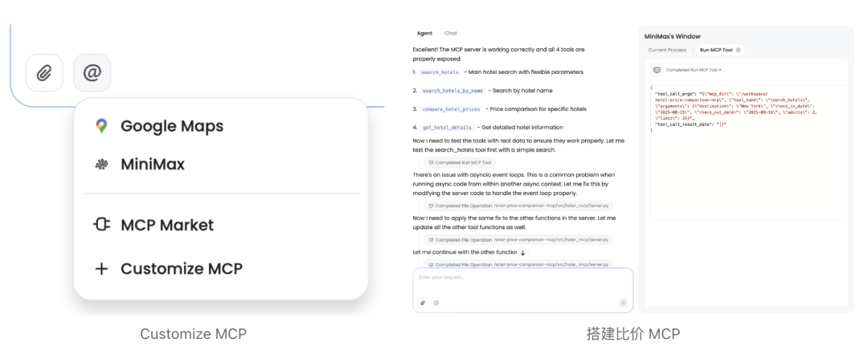Switch to the Chat tab

click(x=451, y=33)
